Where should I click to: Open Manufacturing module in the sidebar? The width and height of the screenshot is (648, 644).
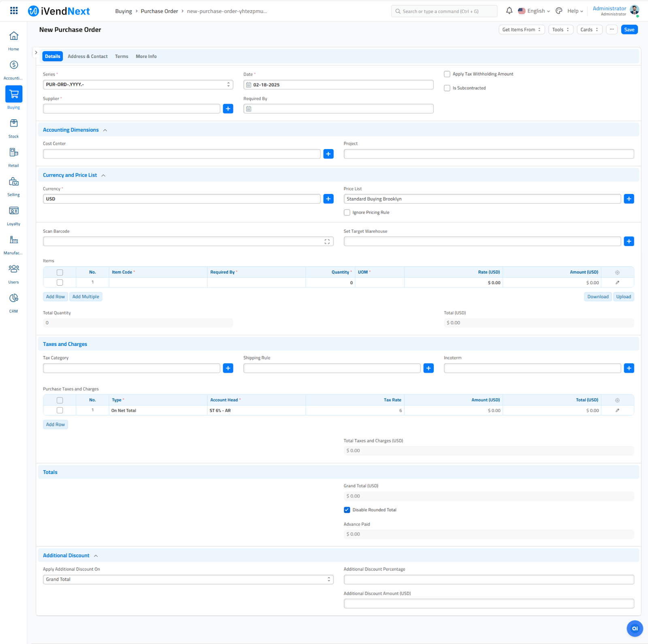tap(14, 245)
